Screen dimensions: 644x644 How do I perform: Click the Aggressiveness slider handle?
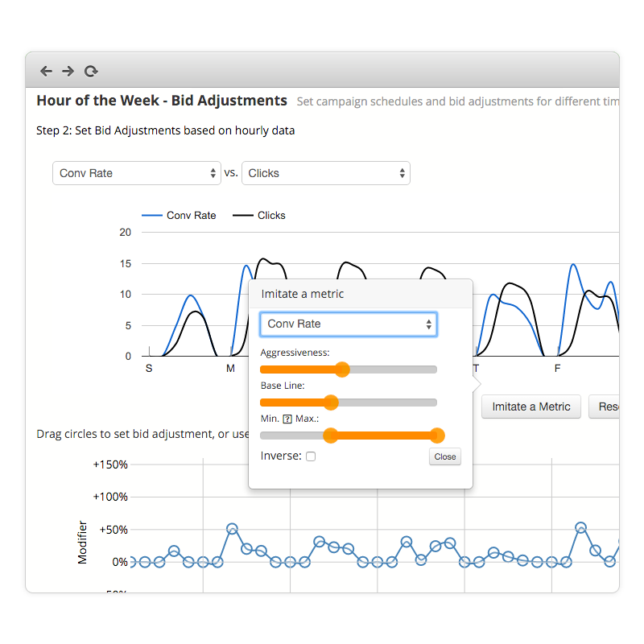[343, 369]
